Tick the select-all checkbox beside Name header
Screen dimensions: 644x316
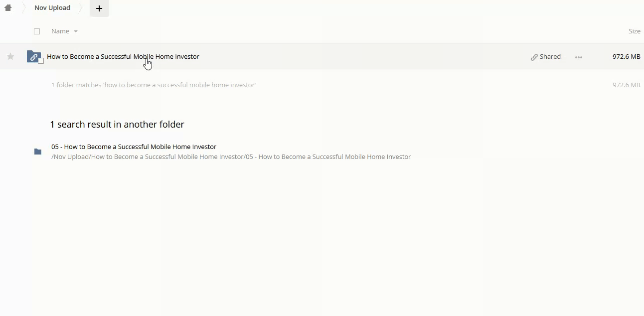pyautogui.click(x=37, y=31)
